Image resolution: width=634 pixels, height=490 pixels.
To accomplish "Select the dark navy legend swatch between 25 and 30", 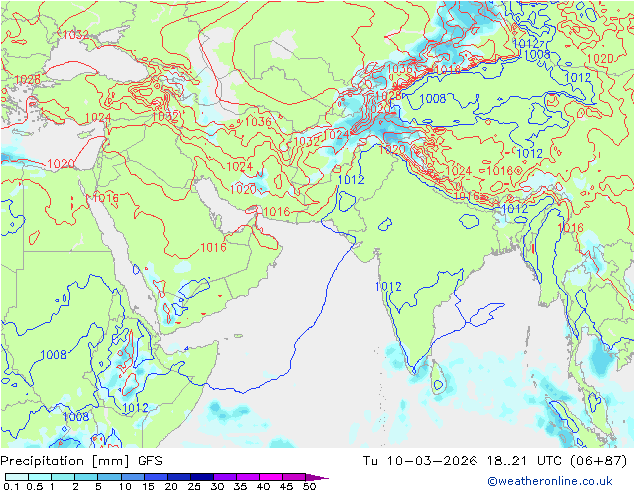I will coord(202,477).
